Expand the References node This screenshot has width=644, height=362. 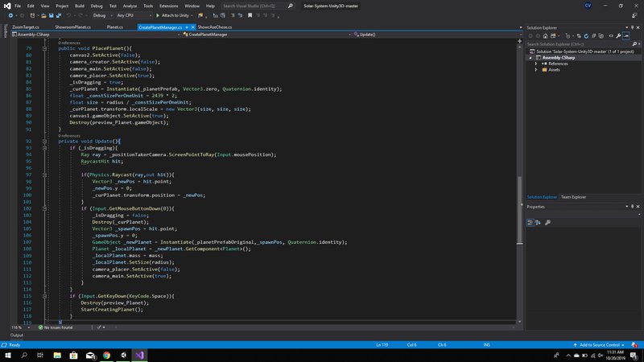(x=537, y=64)
